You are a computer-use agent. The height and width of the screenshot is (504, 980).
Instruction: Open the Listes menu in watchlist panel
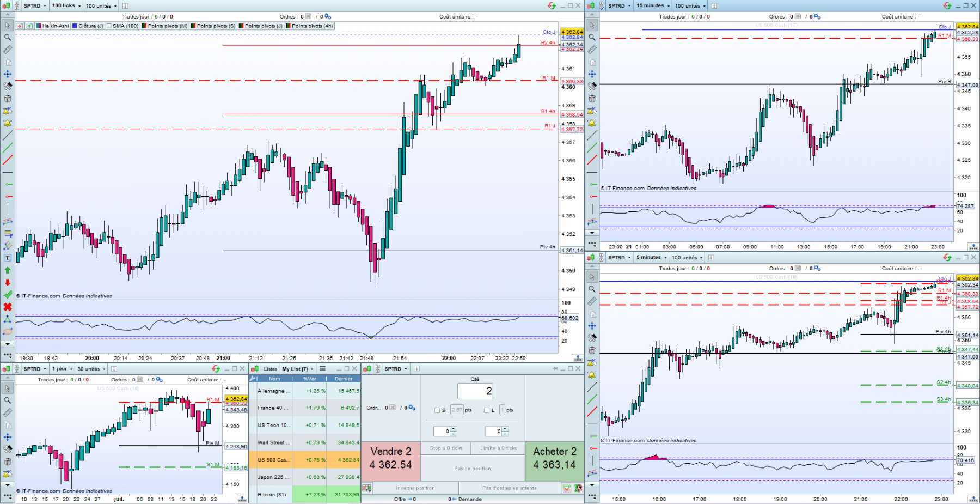tap(271, 369)
